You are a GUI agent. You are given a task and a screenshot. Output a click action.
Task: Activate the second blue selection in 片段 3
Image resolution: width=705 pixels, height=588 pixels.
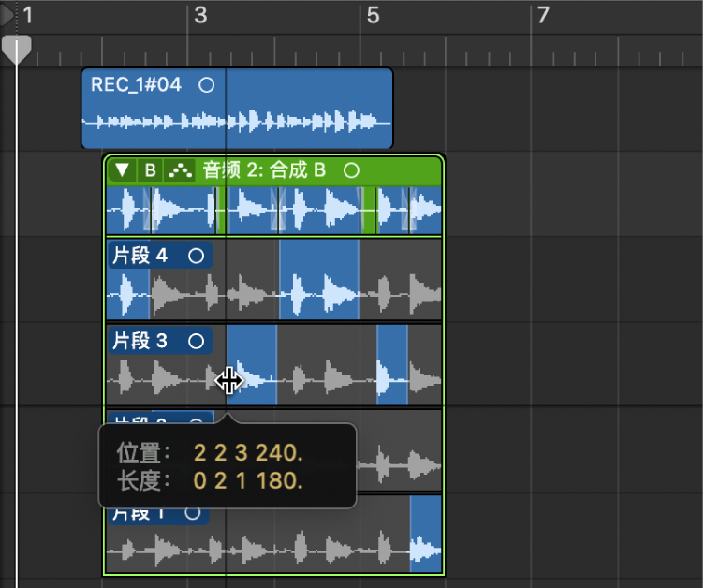point(392,364)
